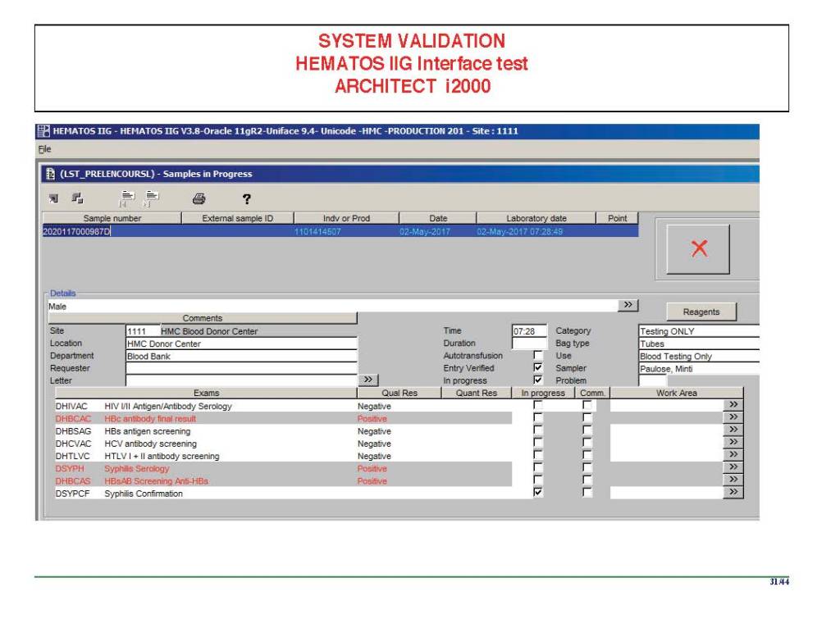The height and width of the screenshot is (619, 840).
Task: Click the leftmost arrow icon in the toolbar
Action: (x=54, y=198)
